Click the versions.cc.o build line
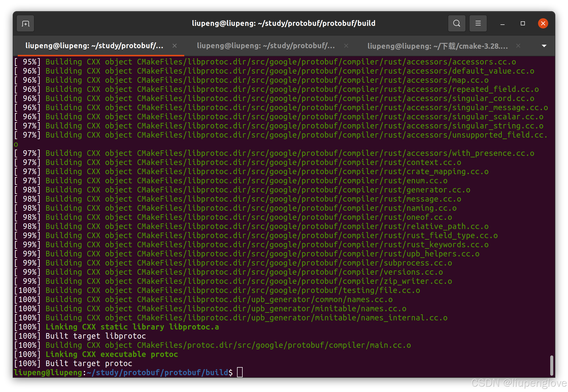568x392 pixels. 228,272
